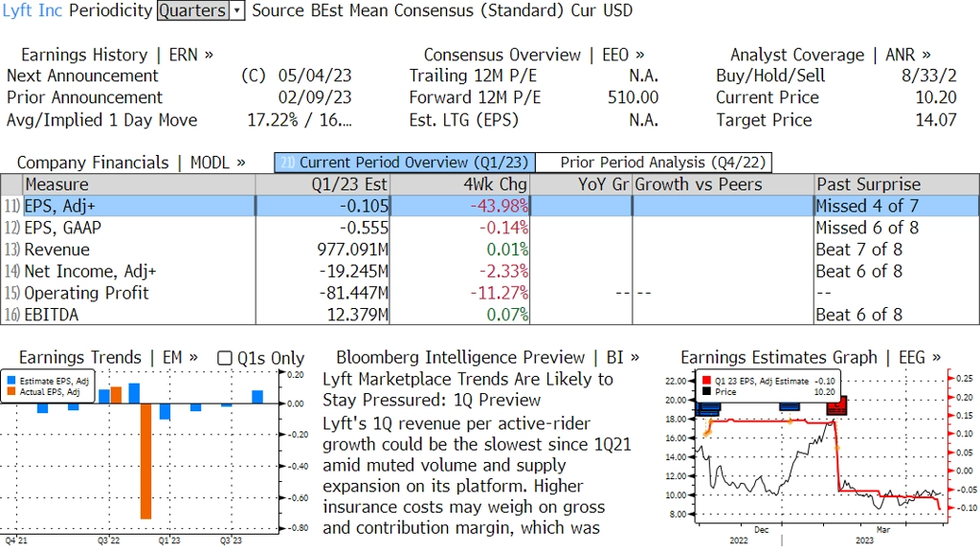The width and height of the screenshot is (980, 549).
Task: Click the 977.091M revenue estimate
Action: [352, 250]
